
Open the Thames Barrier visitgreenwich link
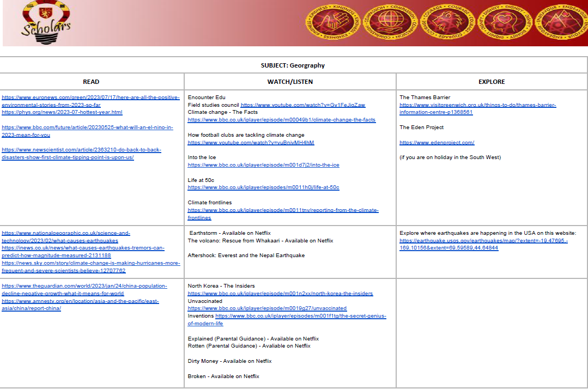(x=477, y=108)
